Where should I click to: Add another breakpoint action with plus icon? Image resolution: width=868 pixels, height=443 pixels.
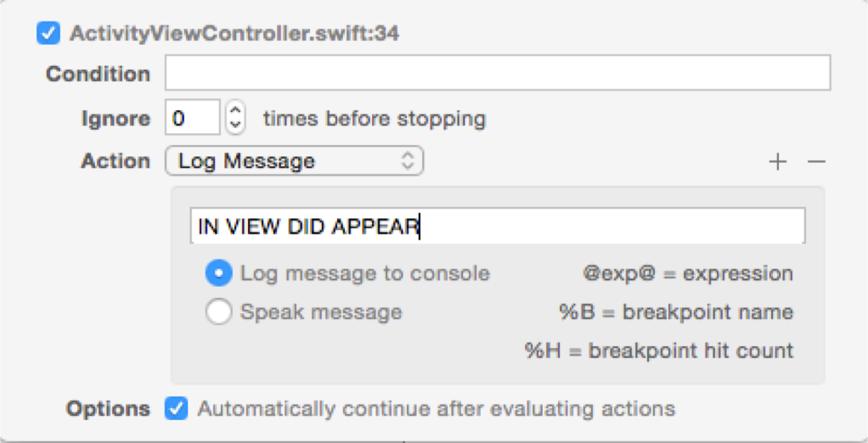(x=778, y=161)
